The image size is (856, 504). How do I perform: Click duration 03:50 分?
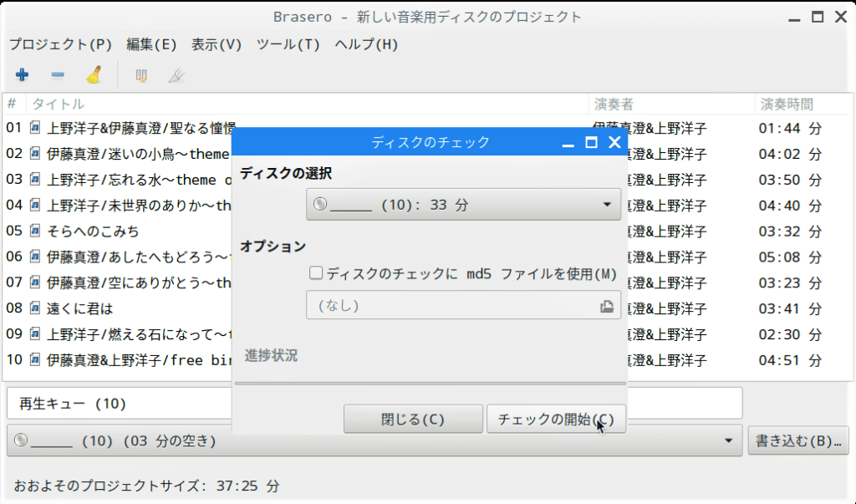790,180
